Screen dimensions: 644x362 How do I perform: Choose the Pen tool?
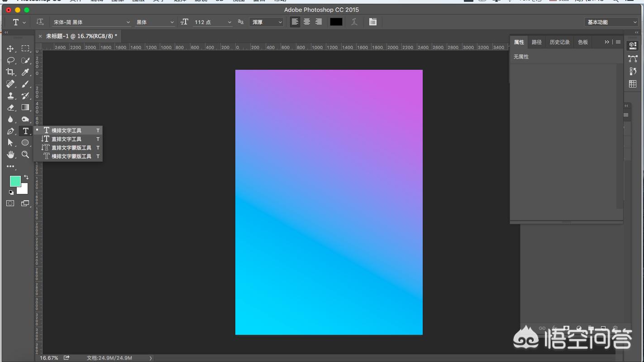(x=10, y=131)
